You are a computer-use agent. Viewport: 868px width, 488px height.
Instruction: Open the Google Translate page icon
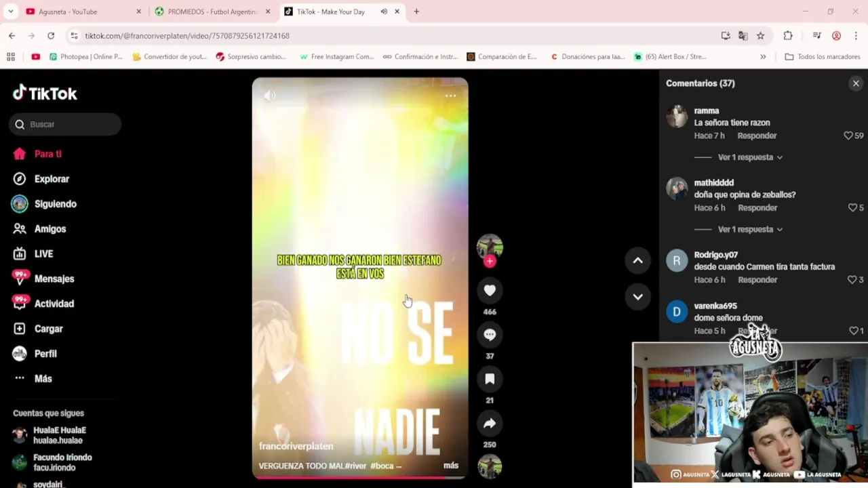coord(743,36)
